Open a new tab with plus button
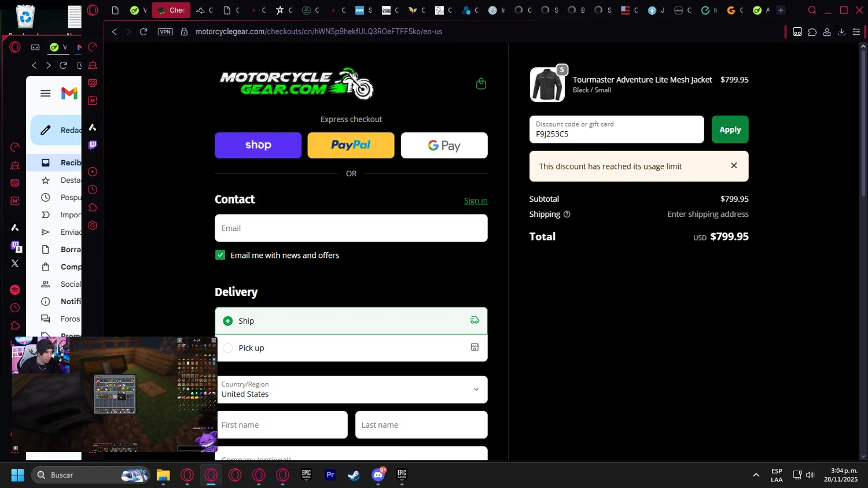The image size is (868, 488). point(781,10)
